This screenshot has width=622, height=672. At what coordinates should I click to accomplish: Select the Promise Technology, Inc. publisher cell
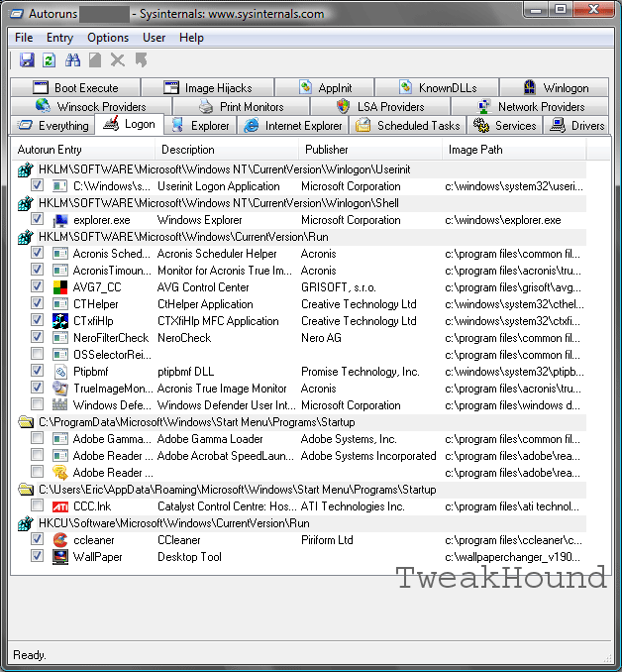click(x=360, y=372)
